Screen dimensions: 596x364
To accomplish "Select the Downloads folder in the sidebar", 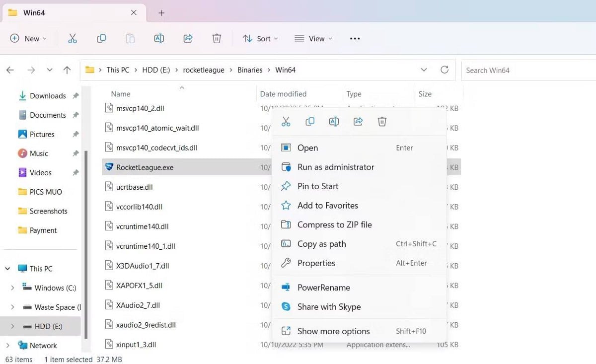I will pyautogui.click(x=48, y=96).
